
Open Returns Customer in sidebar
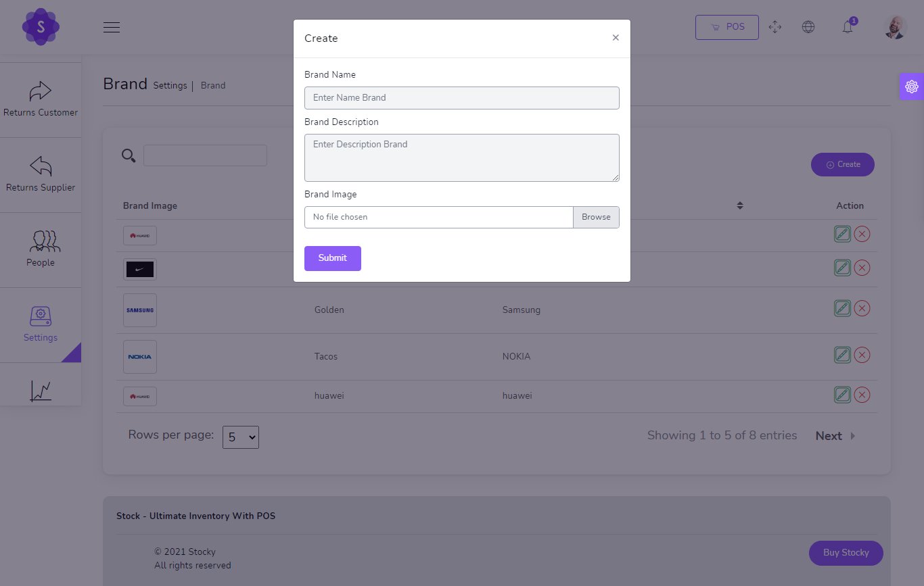(x=41, y=100)
